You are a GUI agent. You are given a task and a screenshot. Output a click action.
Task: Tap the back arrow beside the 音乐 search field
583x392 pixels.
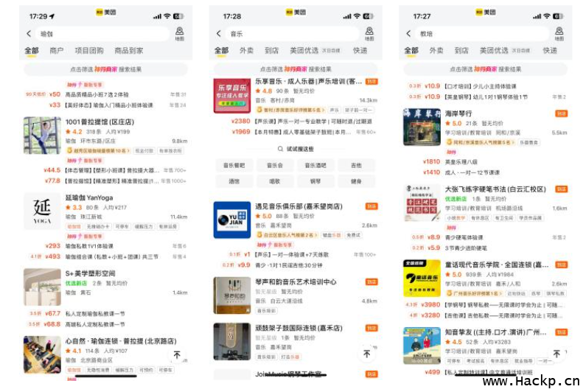(x=219, y=33)
